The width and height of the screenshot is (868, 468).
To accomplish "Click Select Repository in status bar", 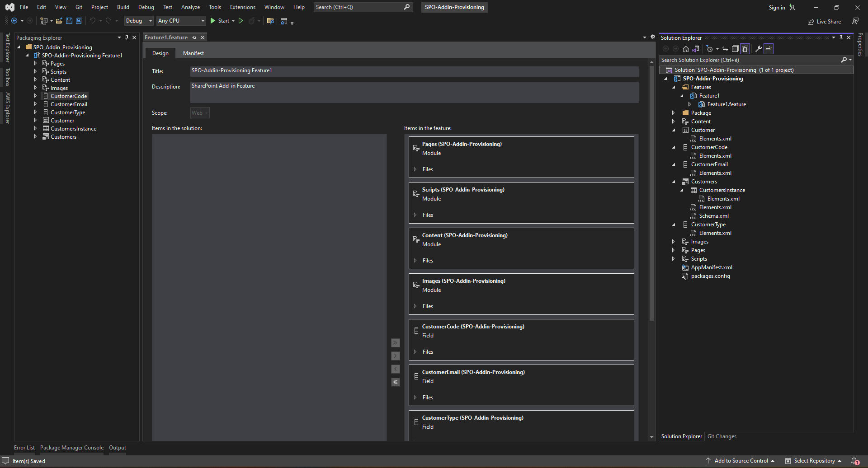I will [813, 461].
